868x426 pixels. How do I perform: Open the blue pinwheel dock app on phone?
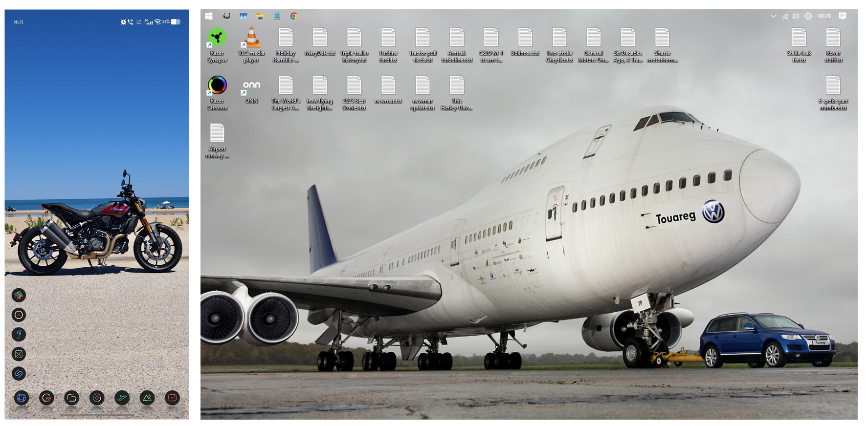click(x=22, y=398)
